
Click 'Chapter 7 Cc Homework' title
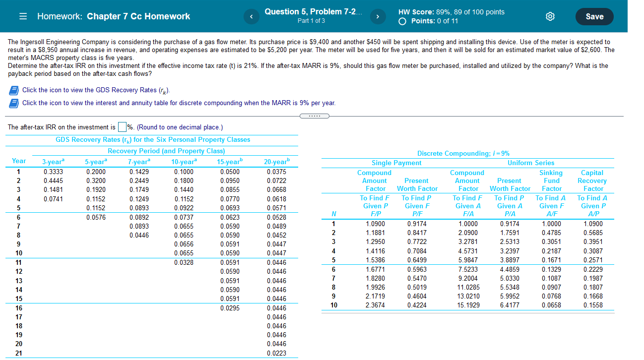click(138, 16)
